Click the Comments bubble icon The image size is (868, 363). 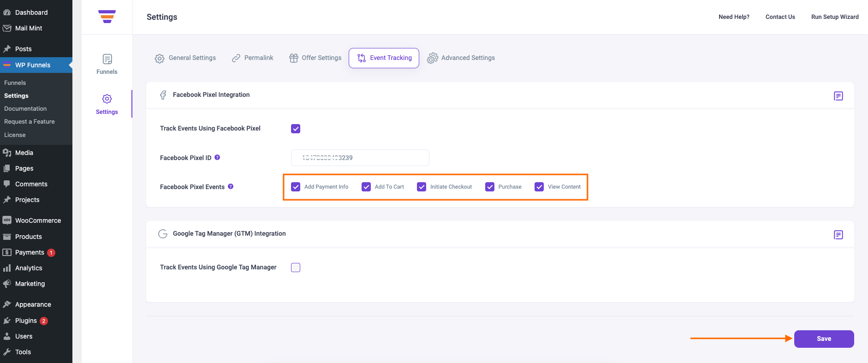click(7, 184)
